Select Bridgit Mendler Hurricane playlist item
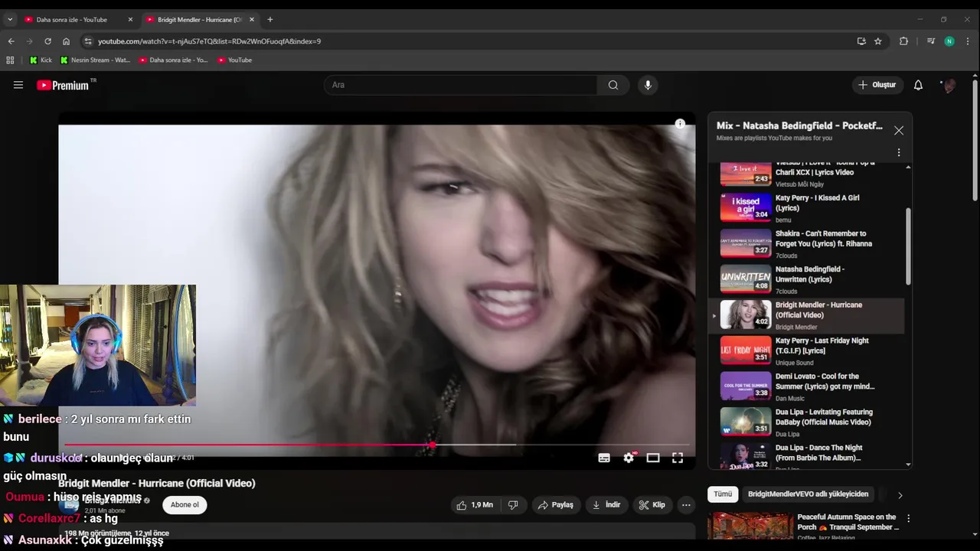Image resolution: width=980 pixels, height=551 pixels. [x=808, y=315]
